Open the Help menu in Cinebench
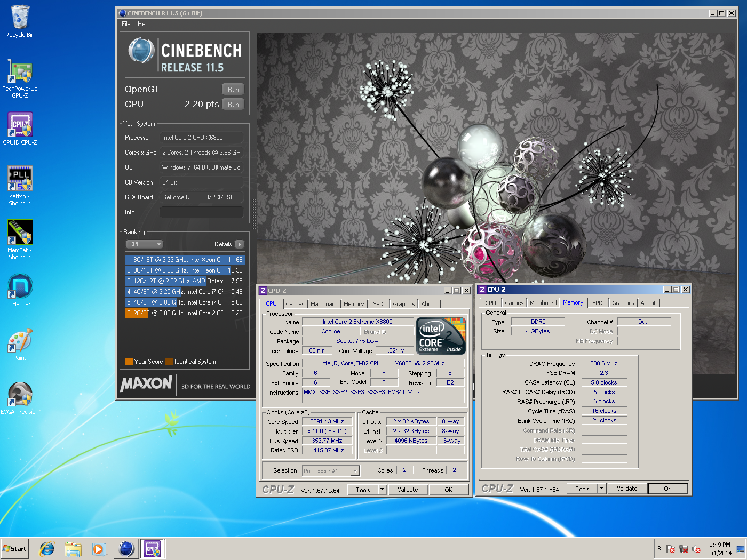Screen dimensions: 747x560 (x=144, y=24)
